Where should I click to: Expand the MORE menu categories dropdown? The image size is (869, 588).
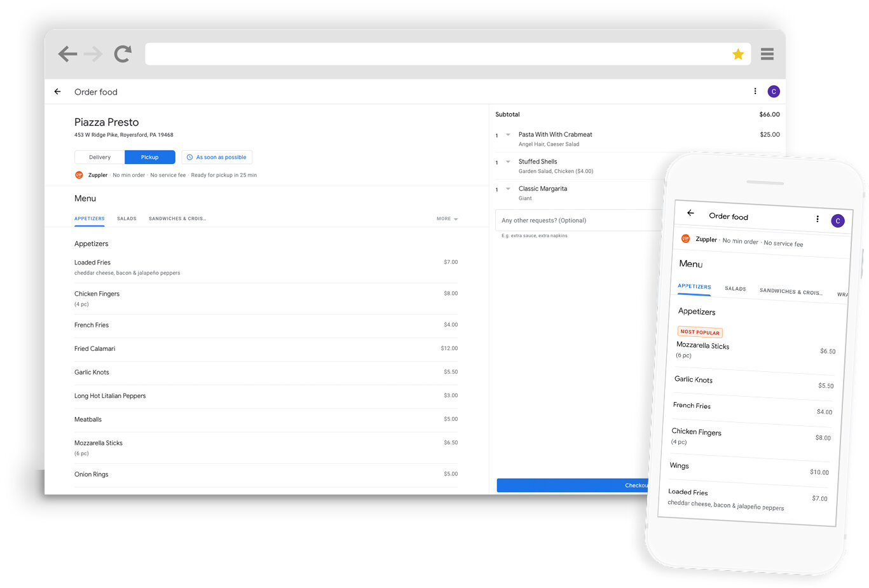click(447, 219)
